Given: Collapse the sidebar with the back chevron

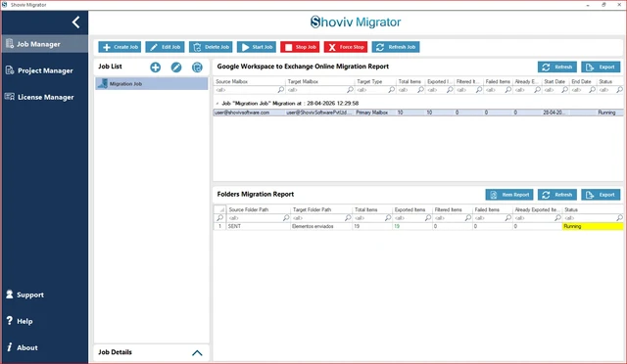Looking at the screenshot, I should (x=76, y=23).
